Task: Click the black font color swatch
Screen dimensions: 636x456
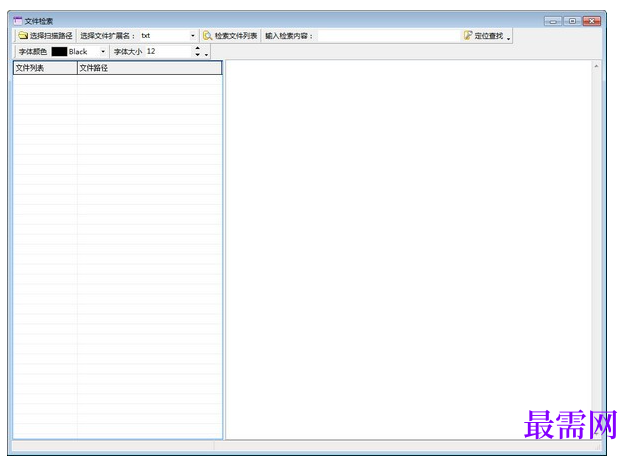Action: click(x=59, y=52)
